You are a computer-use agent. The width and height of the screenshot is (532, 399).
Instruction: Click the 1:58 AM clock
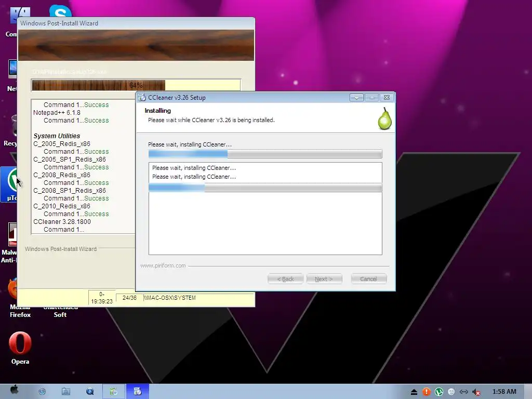(504, 392)
